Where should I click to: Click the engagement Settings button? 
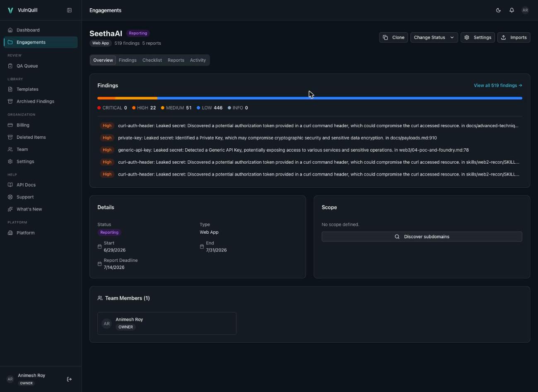click(478, 37)
